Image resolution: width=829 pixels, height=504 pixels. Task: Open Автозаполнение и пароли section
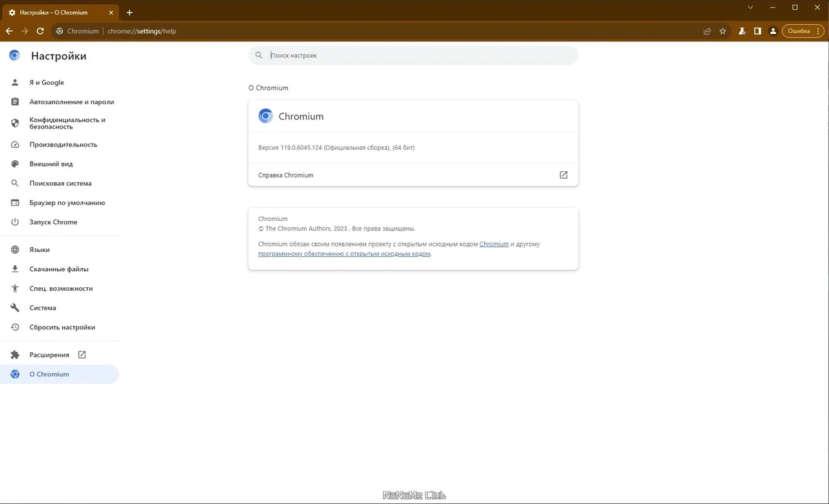59,101
